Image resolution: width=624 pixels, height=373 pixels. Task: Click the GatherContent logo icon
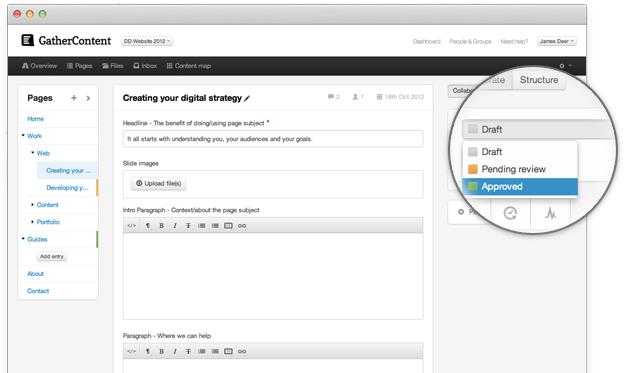(x=27, y=40)
